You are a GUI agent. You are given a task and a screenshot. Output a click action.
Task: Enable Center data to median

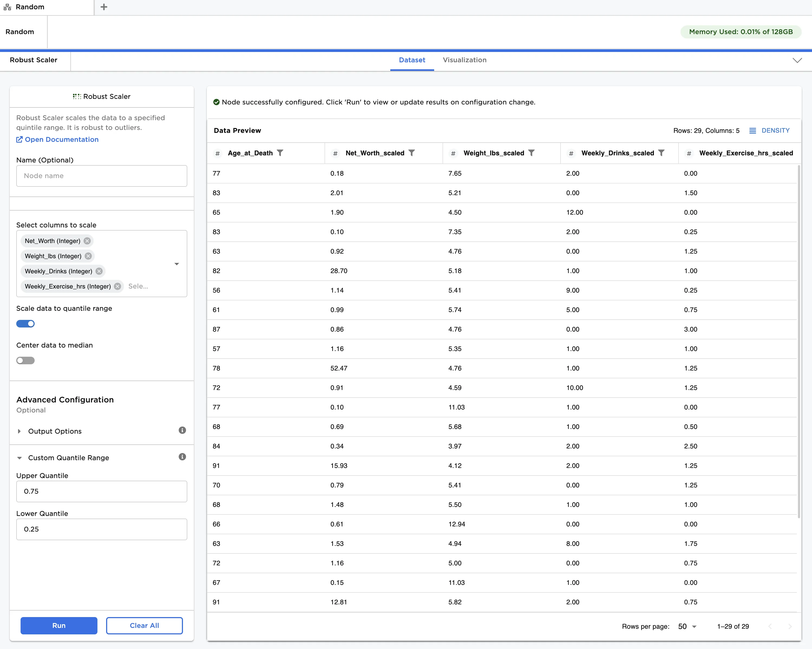tap(26, 361)
